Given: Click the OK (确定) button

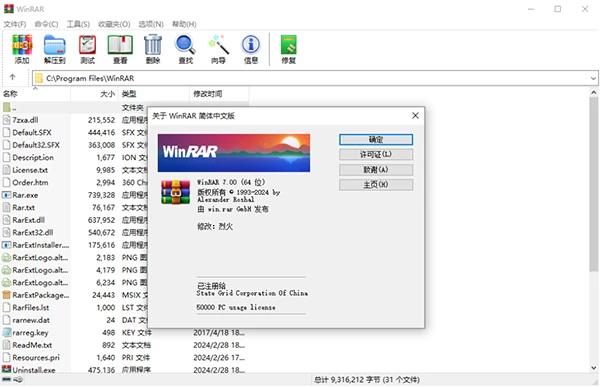Looking at the screenshot, I should 376,140.
